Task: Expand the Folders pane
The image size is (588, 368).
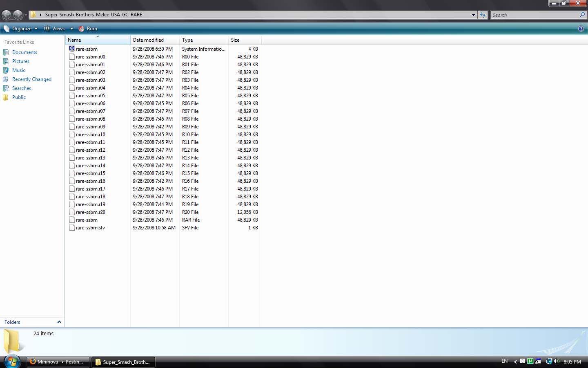Action: coord(32,322)
